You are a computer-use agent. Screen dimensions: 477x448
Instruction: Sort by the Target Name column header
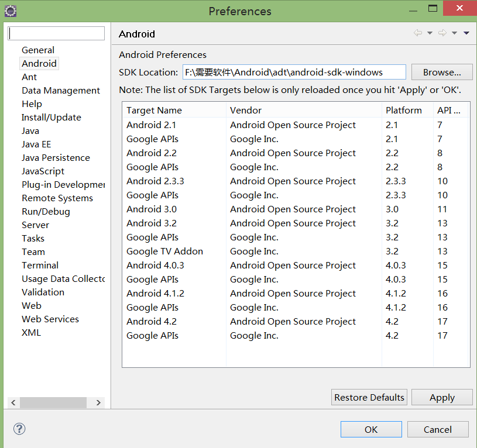(x=174, y=110)
